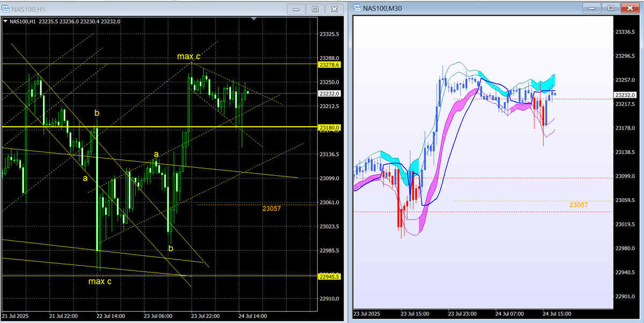Select the 'a' label near 23 Jul 06:00

coord(156,154)
